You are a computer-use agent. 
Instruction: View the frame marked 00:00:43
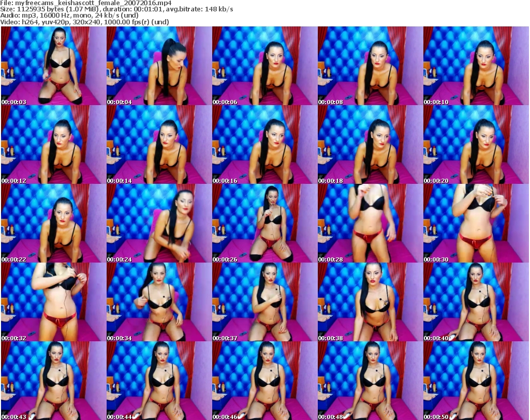click(x=54, y=381)
